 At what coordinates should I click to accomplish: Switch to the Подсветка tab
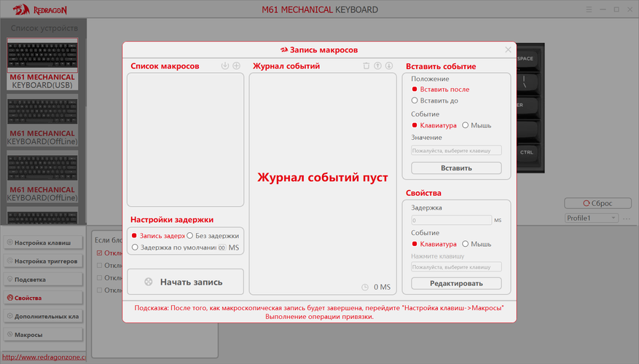click(x=42, y=280)
